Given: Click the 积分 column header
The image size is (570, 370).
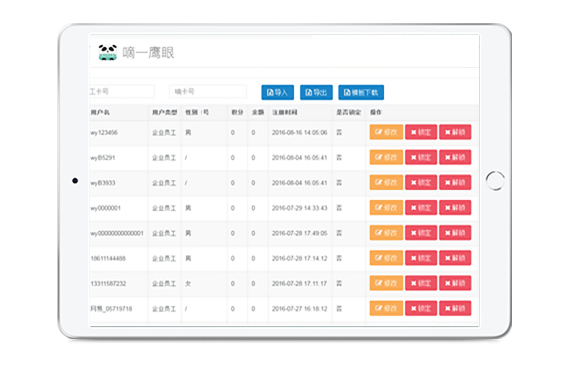Looking at the screenshot, I should pyautogui.click(x=237, y=112).
